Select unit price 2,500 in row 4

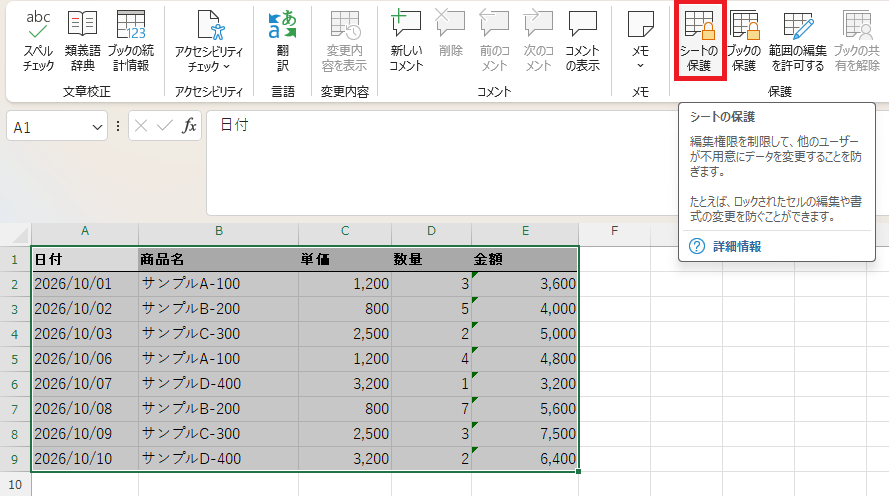tap(345, 334)
